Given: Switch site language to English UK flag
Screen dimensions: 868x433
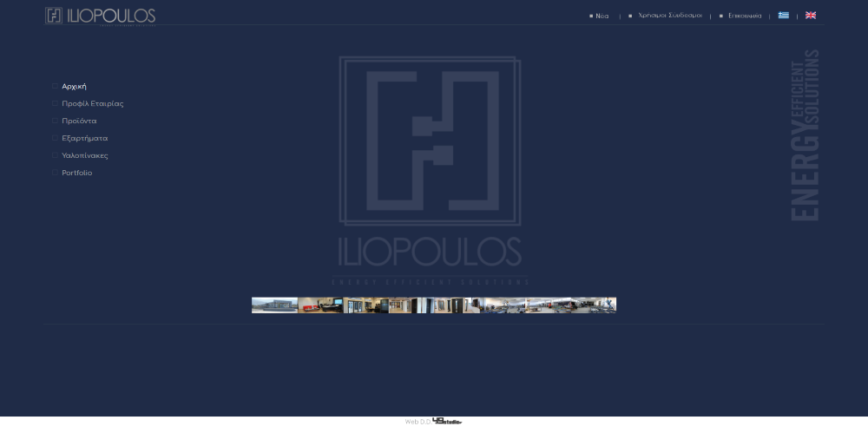Looking at the screenshot, I should (x=811, y=16).
